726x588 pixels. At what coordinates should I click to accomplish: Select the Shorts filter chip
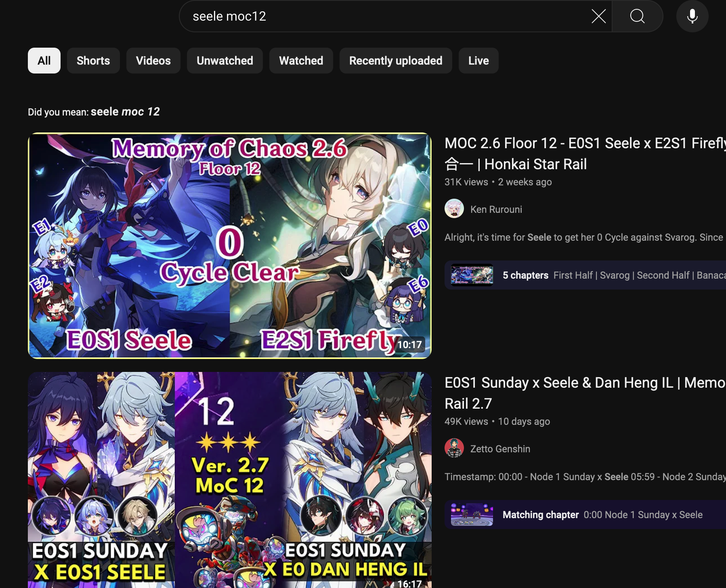[x=93, y=61]
